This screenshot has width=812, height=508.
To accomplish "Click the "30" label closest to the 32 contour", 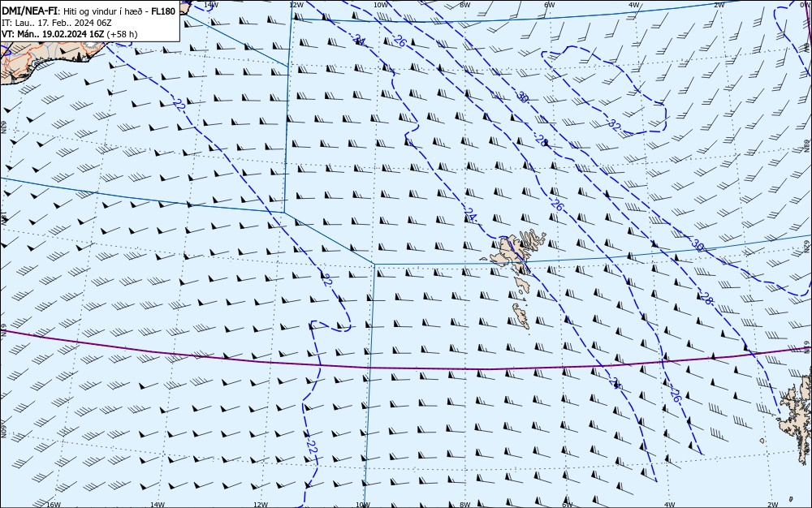I will (x=522, y=97).
